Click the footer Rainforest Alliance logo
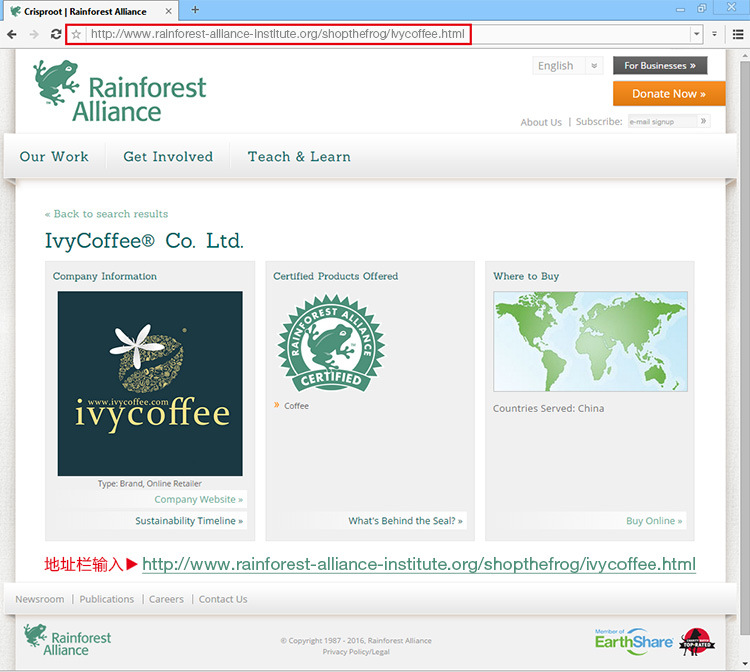Screen dimensions: 750x672 67,640
